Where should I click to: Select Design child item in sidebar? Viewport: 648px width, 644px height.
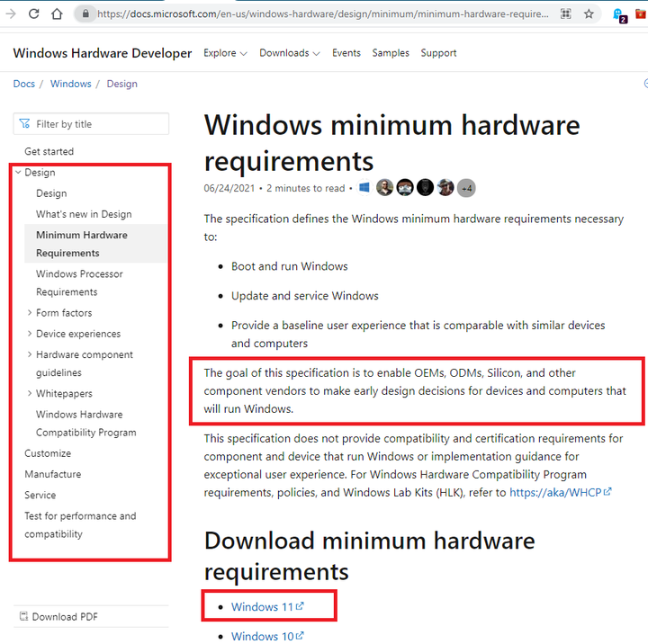(51, 193)
